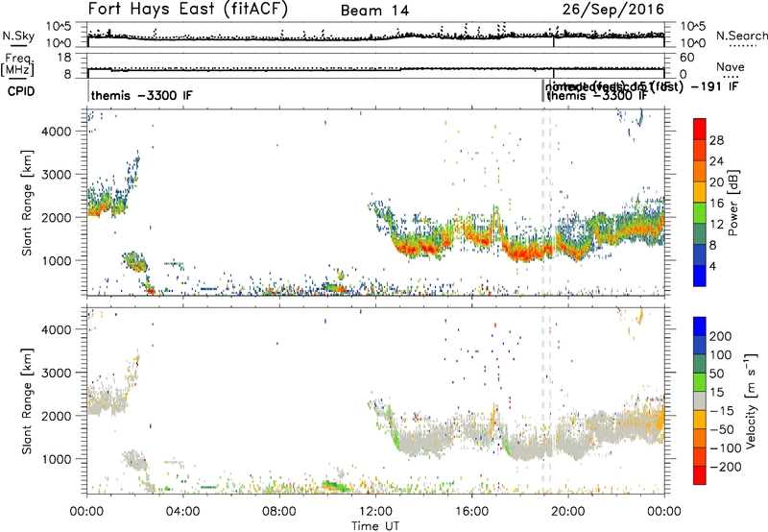Click the '04:00' time axis tick label
Screen dimensions: 768x532
(182, 512)
